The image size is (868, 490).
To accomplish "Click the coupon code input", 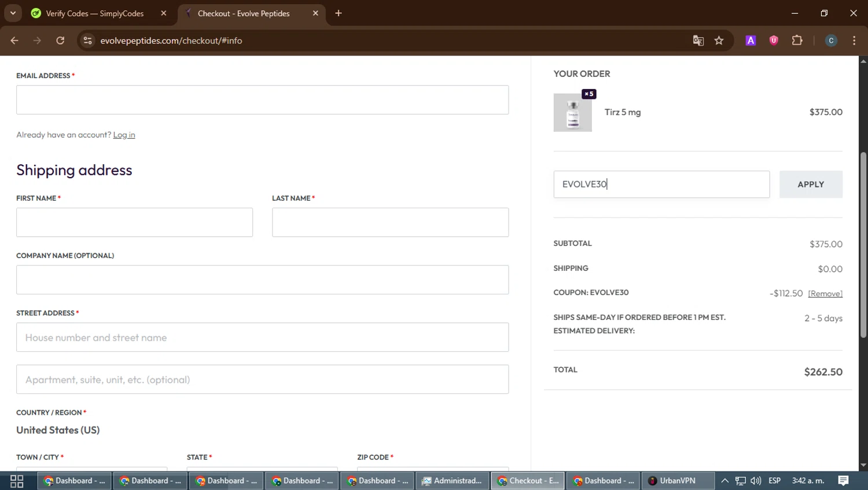I will point(661,185).
